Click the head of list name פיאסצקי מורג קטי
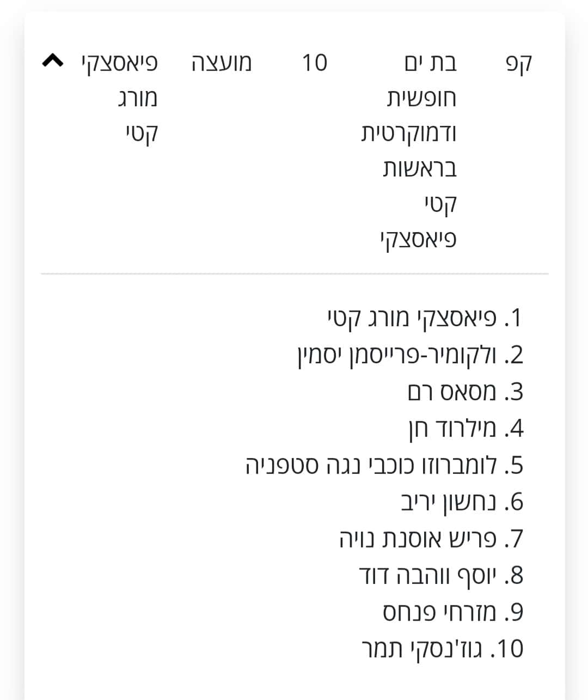Screen dimensions: 588x700 pos(120,99)
